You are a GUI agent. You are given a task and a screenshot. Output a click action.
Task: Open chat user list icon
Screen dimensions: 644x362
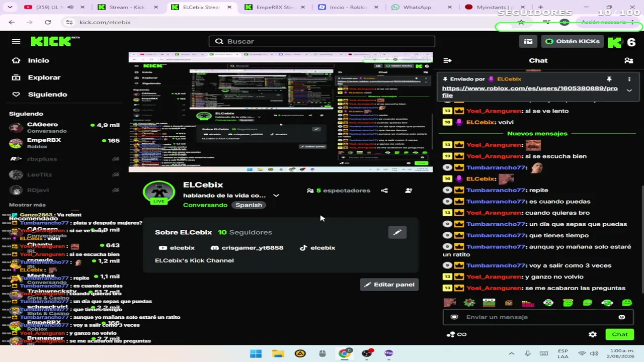[628, 60]
